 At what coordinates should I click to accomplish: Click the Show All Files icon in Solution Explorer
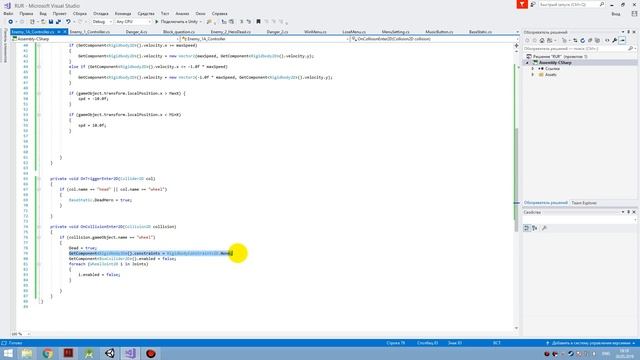[x=597, y=40]
